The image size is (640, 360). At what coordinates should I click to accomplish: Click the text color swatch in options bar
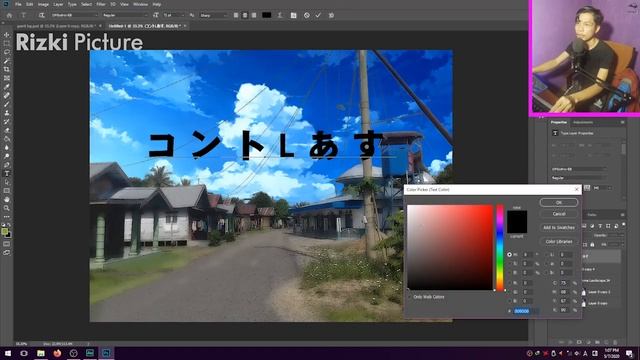[x=267, y=15]
